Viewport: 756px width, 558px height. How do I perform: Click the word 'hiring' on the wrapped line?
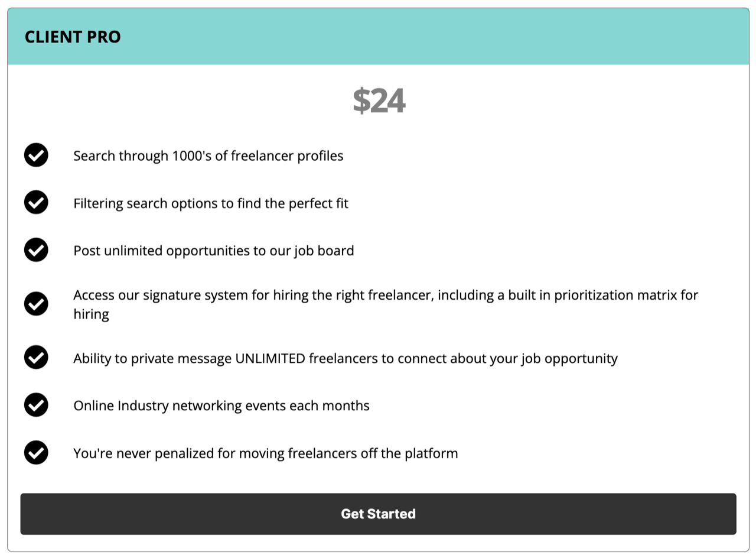(91, 314)
